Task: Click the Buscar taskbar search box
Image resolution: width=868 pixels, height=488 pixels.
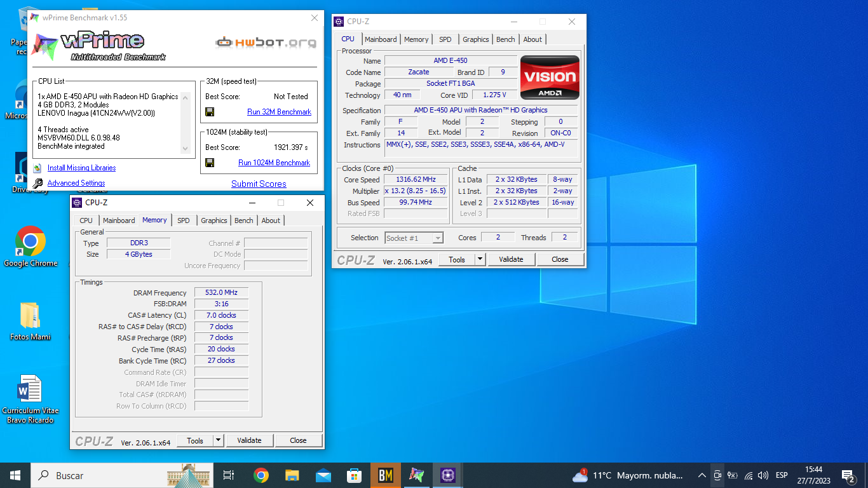Action: coord(121,475)
